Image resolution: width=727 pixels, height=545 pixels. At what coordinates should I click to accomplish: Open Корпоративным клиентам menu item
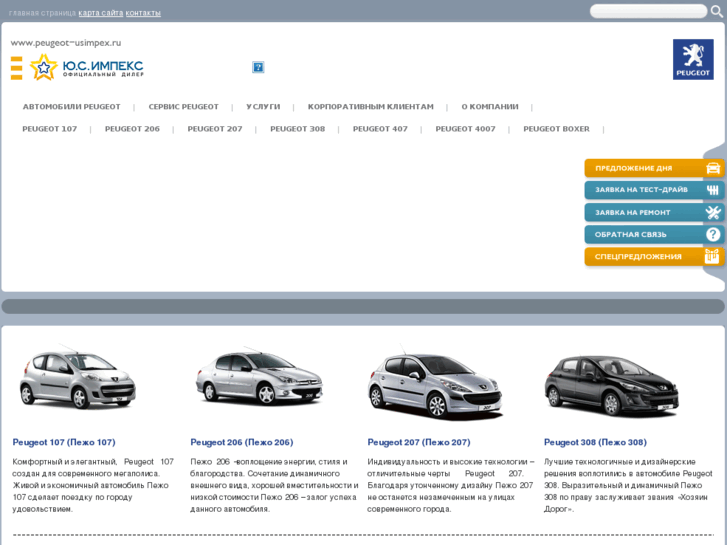tap(370, 107)
